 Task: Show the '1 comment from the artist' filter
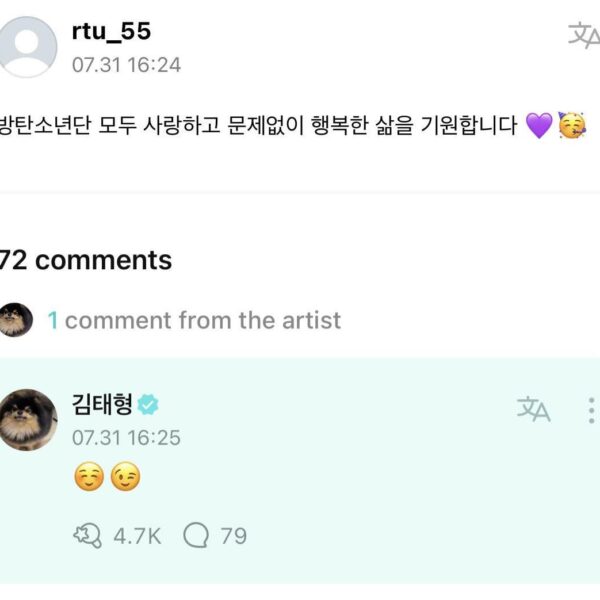tap(194, 320)
